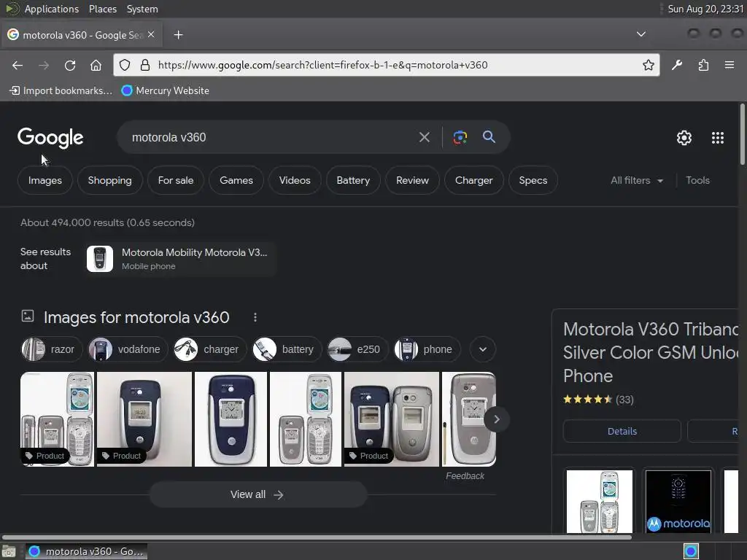Image resolution: width=747 pixels, height=560 pixels.
Task: Click the clock in top panel
Action: click(x=705, y=9)
